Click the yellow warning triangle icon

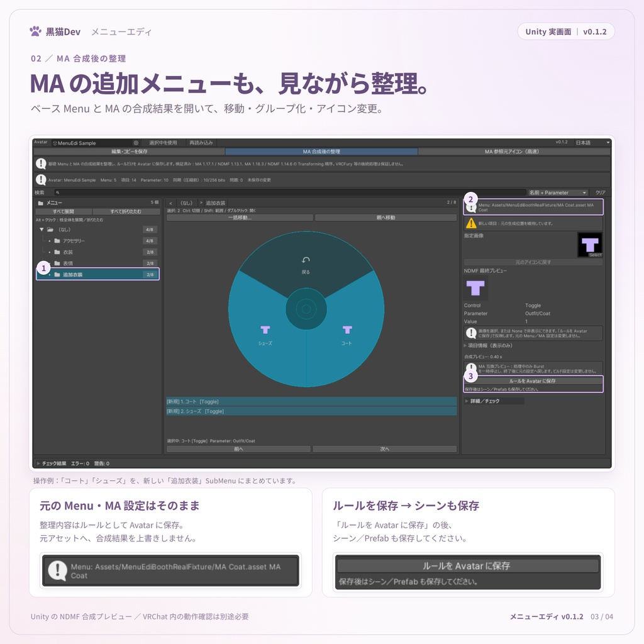[471, 223]
